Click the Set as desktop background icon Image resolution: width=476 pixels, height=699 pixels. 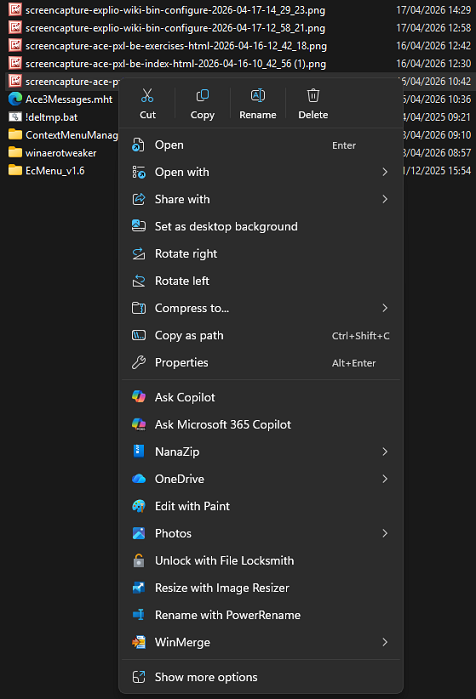point(139,226)
